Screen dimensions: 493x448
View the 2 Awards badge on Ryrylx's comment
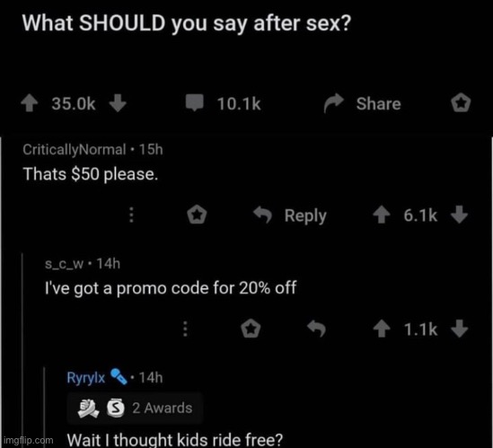tap(136, 408)
